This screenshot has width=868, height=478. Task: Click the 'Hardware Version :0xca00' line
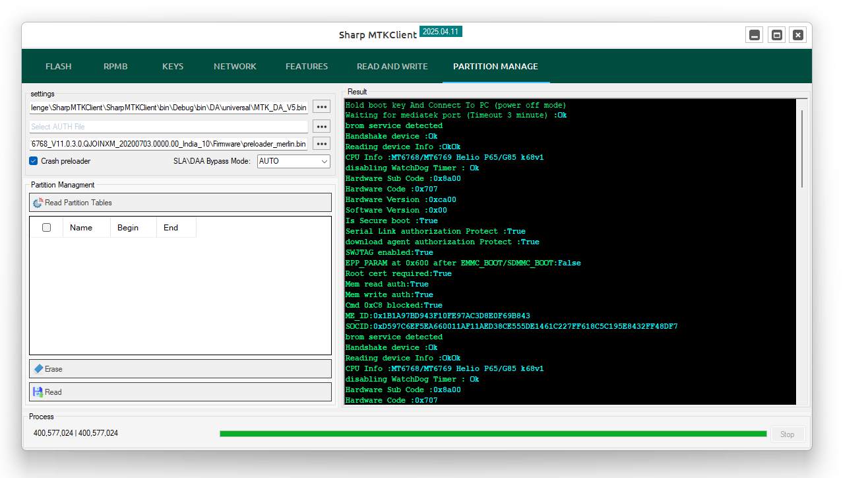pyautogui.click(x=401, y=199)
